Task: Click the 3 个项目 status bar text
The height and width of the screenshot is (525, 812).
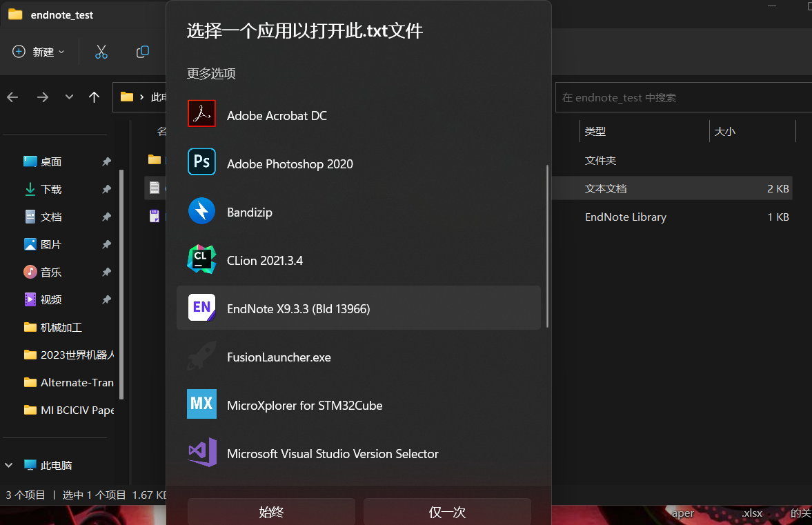Action: [26, 495]
